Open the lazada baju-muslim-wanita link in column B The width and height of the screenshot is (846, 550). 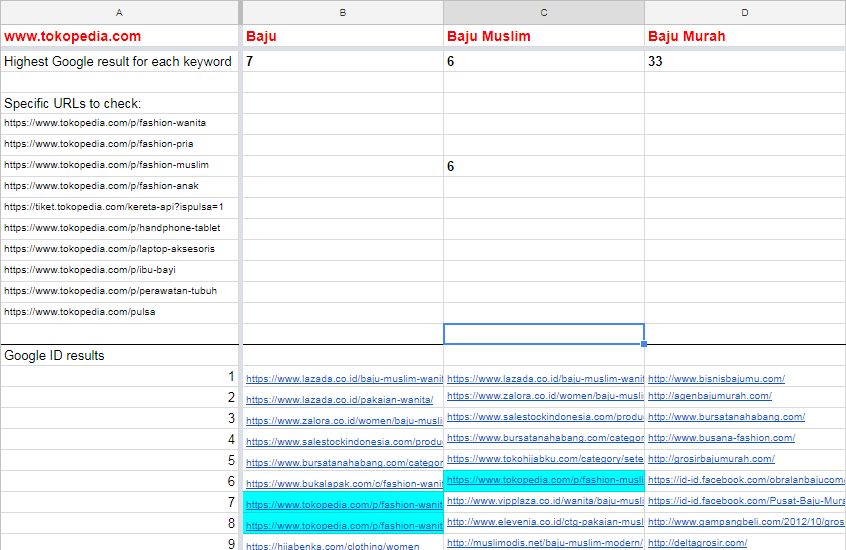click(x=344, y=379)
